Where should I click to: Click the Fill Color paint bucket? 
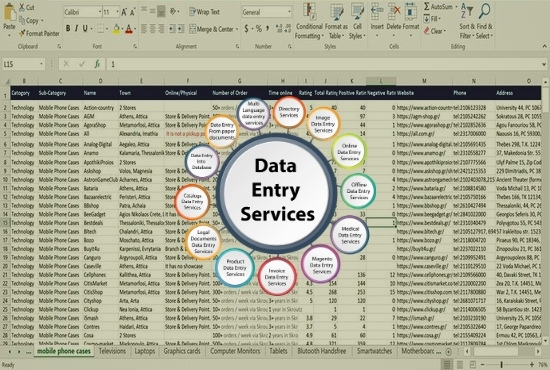[116, 29]
